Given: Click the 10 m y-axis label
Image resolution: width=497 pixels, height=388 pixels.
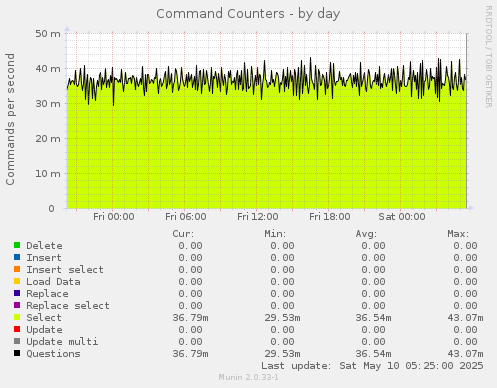Looking at the screenshot, I should (48, 174).
